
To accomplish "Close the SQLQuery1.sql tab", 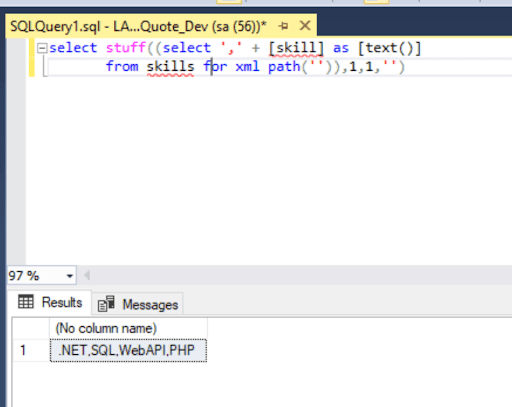I will pyautogui.click(x=305, y=25).
